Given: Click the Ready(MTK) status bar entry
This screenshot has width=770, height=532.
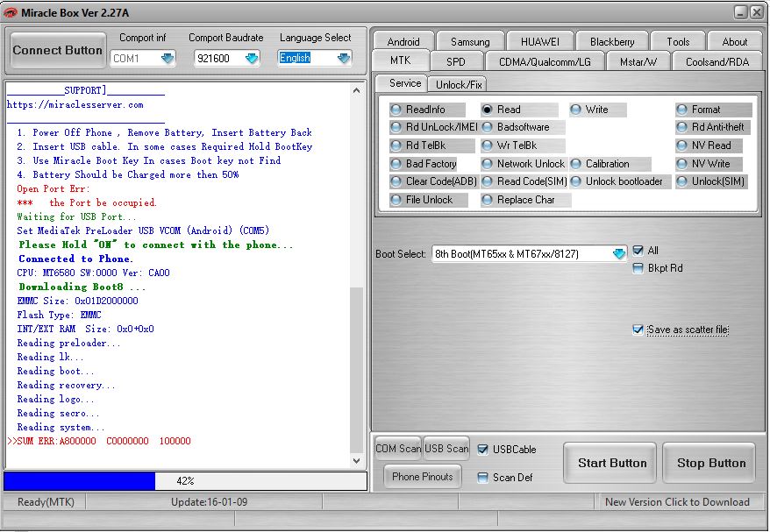Looking at the screenshot, I should click(x=46, y=502).
